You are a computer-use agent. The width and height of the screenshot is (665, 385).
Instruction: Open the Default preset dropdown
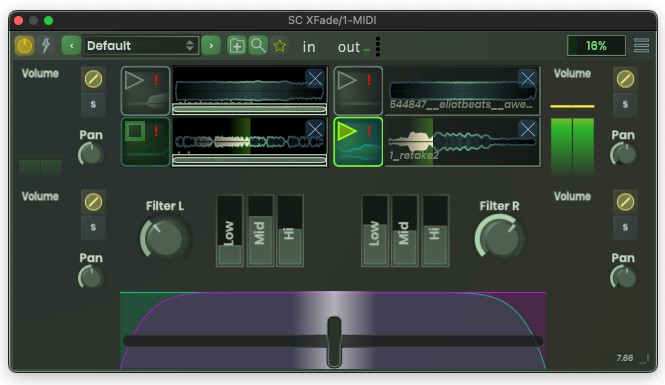(141, 45)
